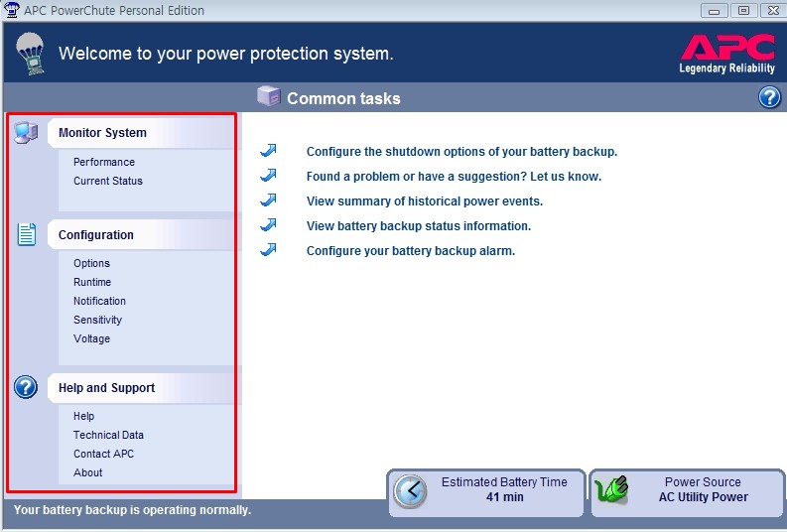
Task: Minimize the PowerChute window
Action: pos(715,10)
